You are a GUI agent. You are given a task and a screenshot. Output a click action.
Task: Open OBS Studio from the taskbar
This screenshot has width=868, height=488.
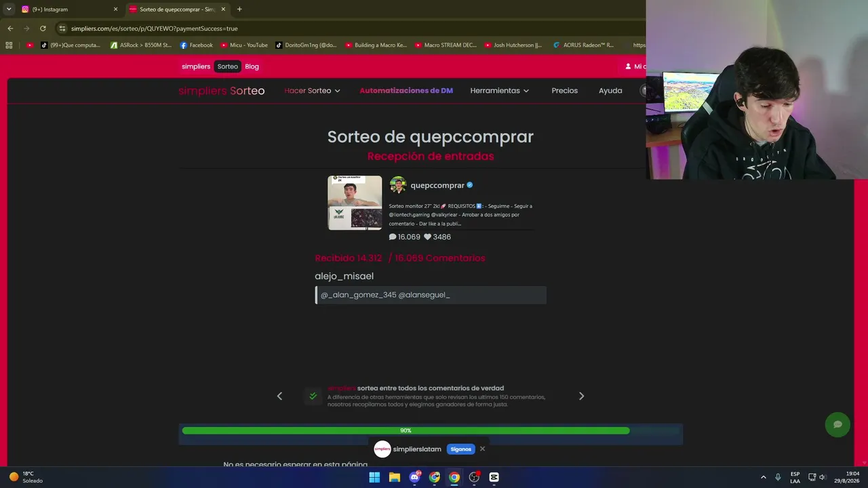tap(474, 477)
